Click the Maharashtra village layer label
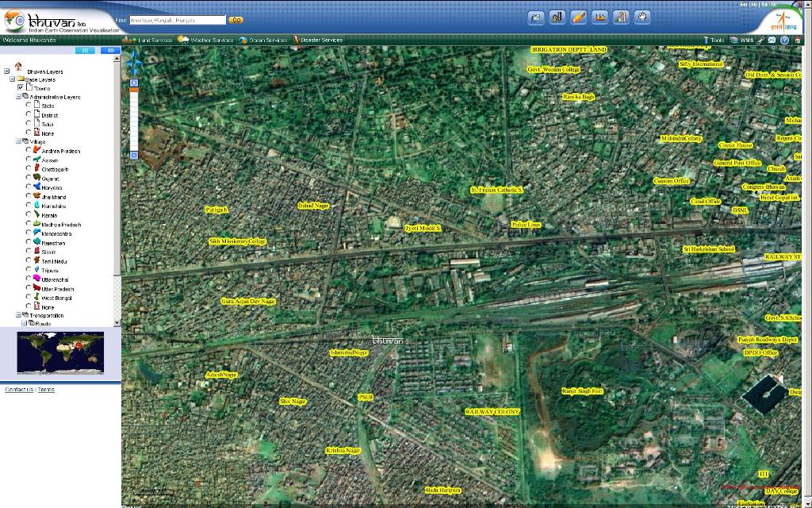Image resolution: width=812 pixels, height=508 pixels. point(57,234)
